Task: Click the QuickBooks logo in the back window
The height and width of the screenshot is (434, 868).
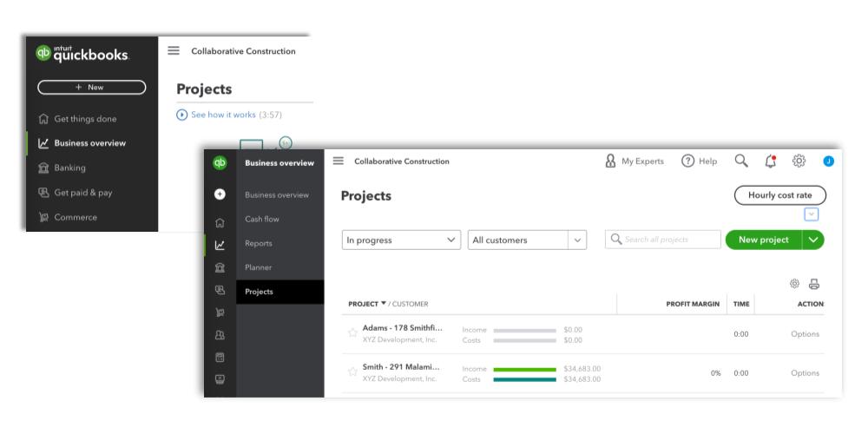Action: pyautogui.click(x=82, y=54)
